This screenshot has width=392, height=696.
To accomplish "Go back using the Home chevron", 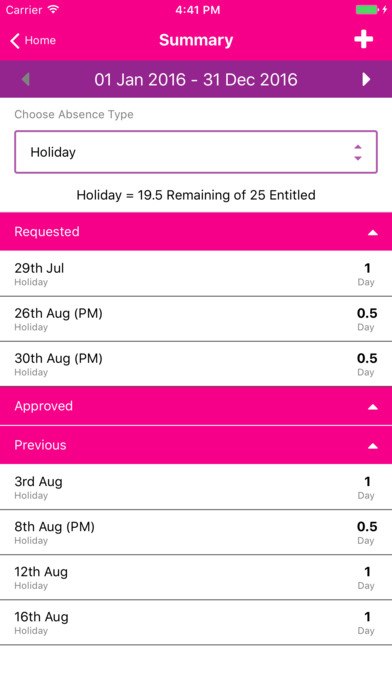I will [x=33, y=40].
